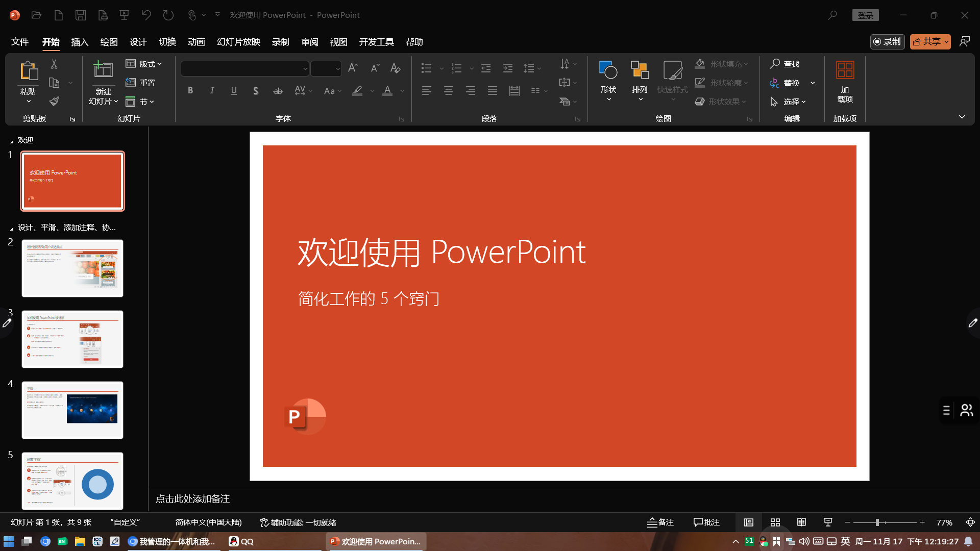
Task: Open the Shapes gallery icon
Action: pyautogui.click(x=608, y=70)
